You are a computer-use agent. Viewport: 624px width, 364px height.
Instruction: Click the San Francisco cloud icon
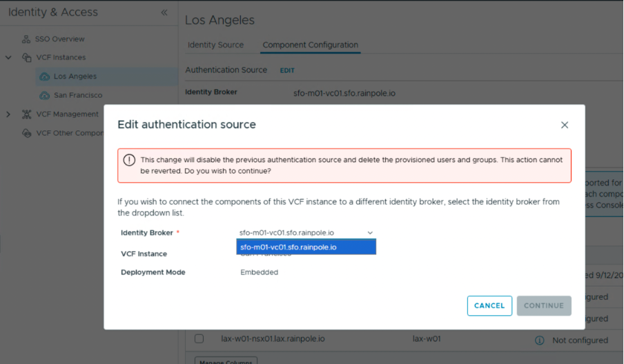tap(45, 95)
